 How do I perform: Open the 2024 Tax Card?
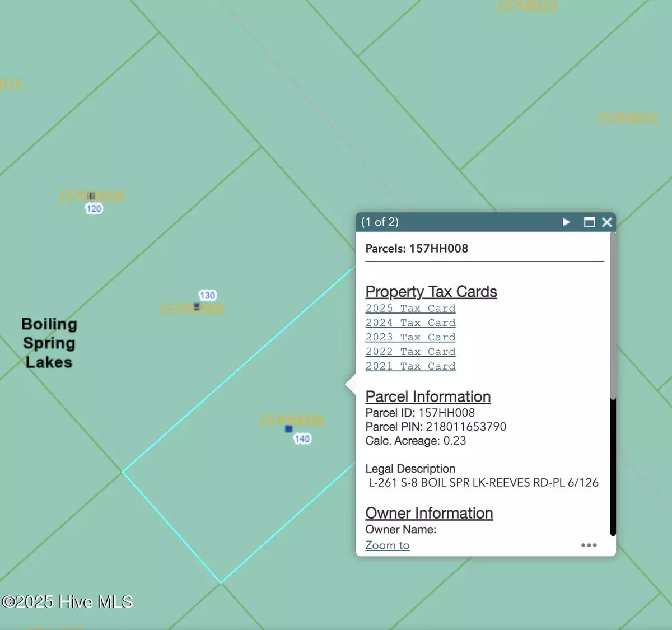coord(410,323)
